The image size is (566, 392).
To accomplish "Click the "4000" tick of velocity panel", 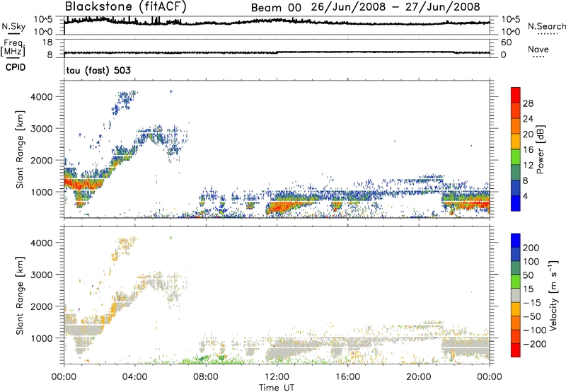I will (42, 243).
